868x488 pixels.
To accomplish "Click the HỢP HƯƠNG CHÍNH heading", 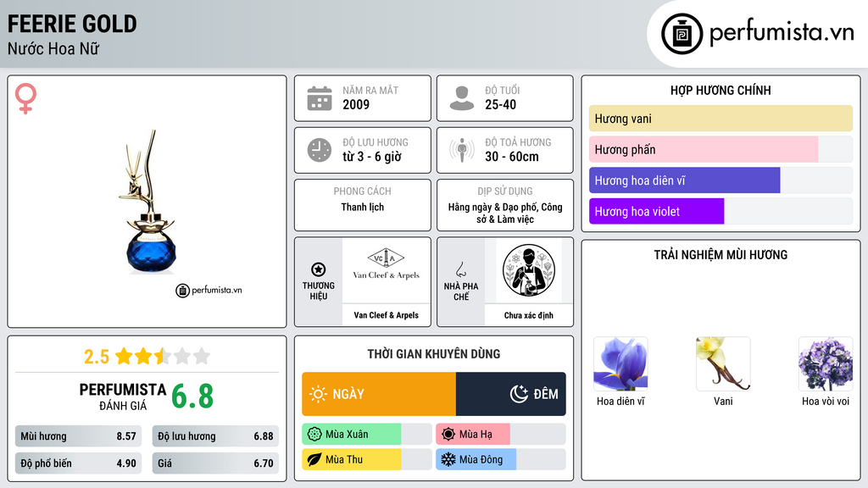I will (721, 90).
